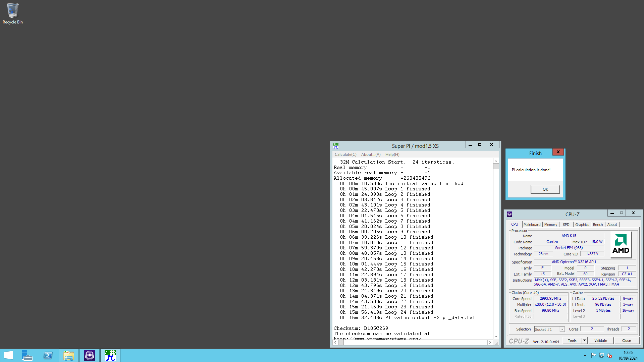Viewport: 644px width, 362px height.
Task: Launch PowerShell from the taskbar
Action: (x=48, y=355)
